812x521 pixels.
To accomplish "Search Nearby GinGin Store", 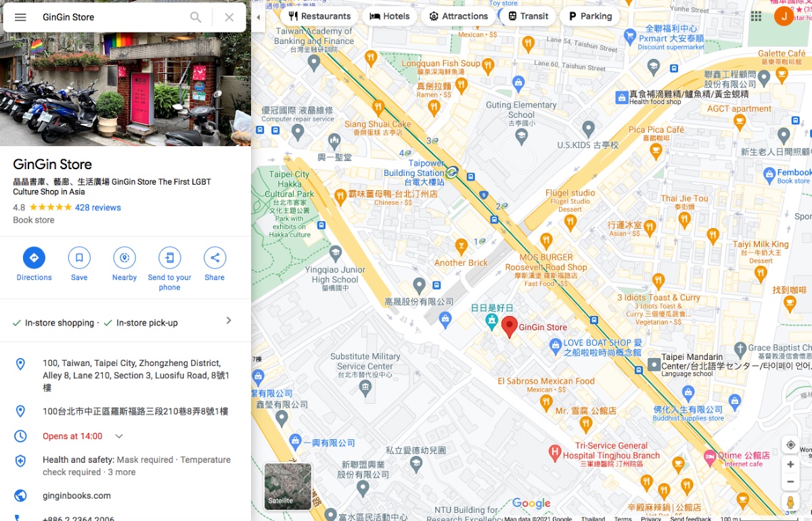I will 125,264.
